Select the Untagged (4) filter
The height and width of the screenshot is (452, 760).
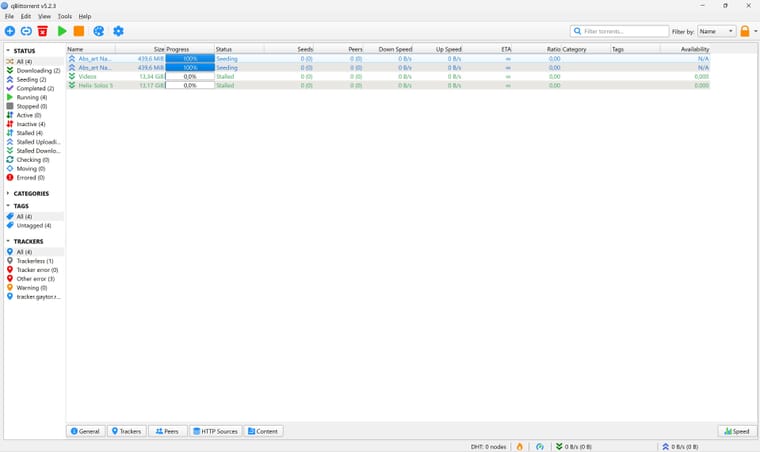point(33,225)
